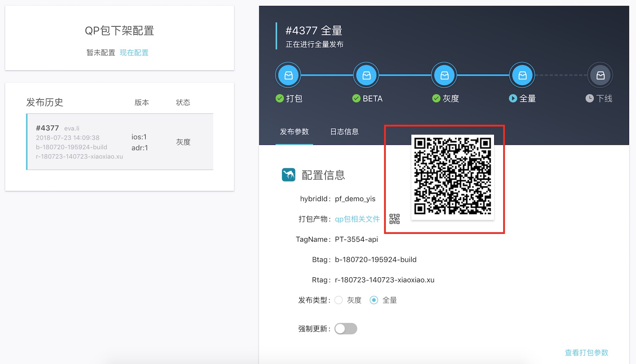The image size is (636, 364).
Task: Click the 版本 column header
Action: (142, 102)
